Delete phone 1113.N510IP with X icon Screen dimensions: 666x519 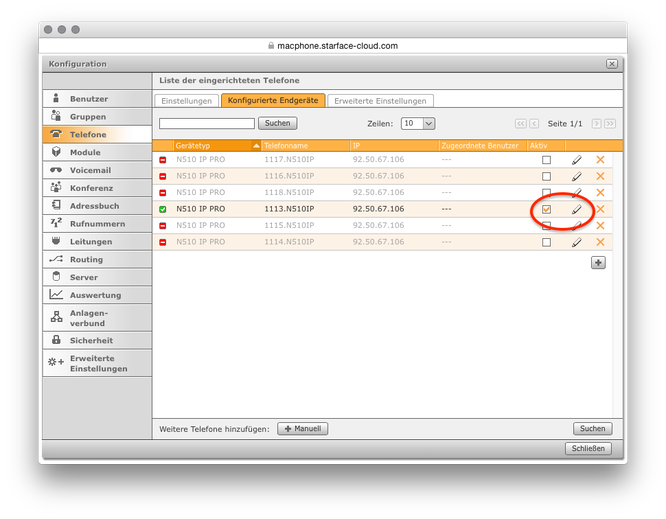(x=600, y=209)
